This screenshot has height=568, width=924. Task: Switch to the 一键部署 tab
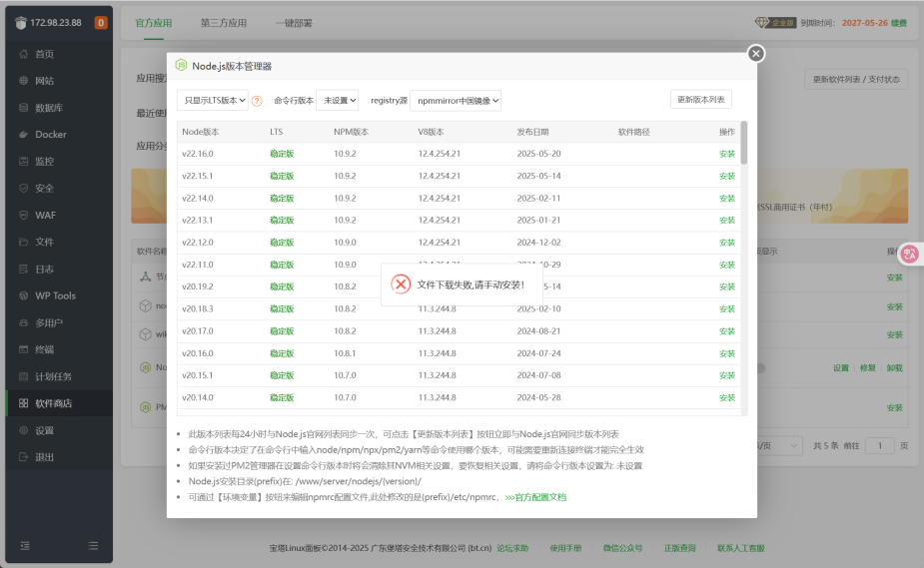coord(294,23)
